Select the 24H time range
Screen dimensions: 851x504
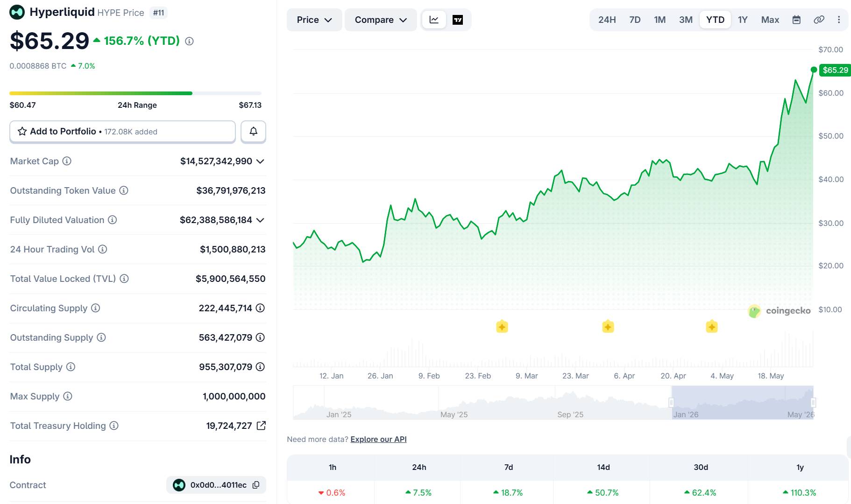(x=607, y=20)
